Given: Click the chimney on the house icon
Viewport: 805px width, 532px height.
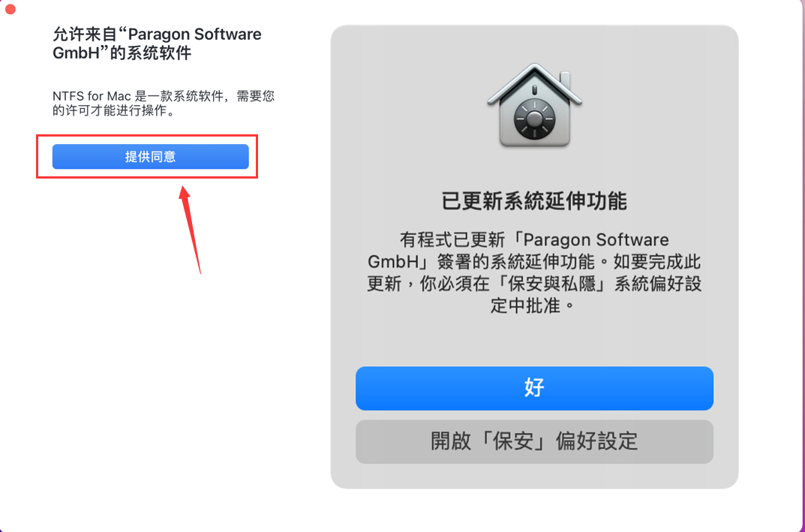Looking at the screenshot, I should (x=564, y=80).
